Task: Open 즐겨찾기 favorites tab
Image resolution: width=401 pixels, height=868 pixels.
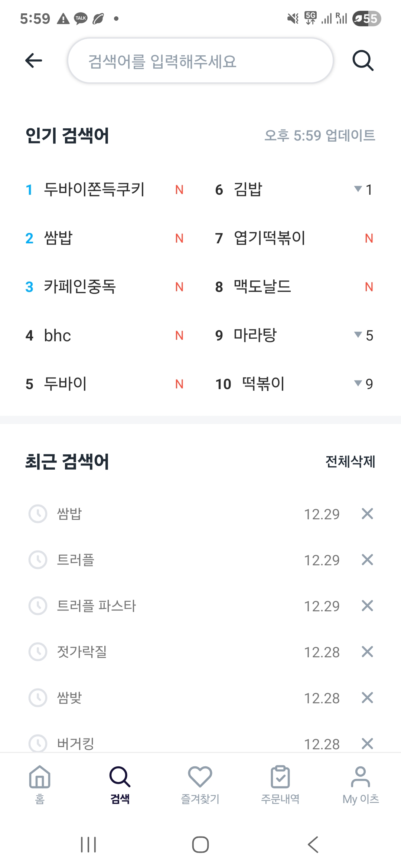Action: tap(200, 783)
